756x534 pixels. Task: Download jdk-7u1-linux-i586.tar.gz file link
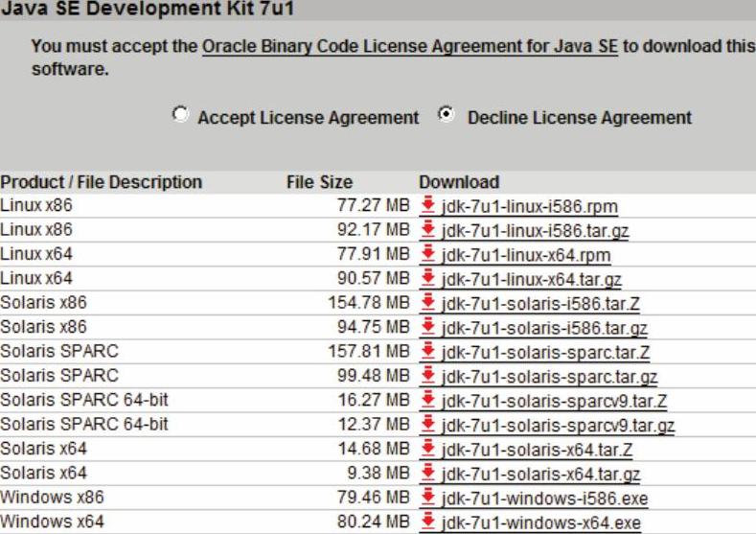tap(536, 231)
